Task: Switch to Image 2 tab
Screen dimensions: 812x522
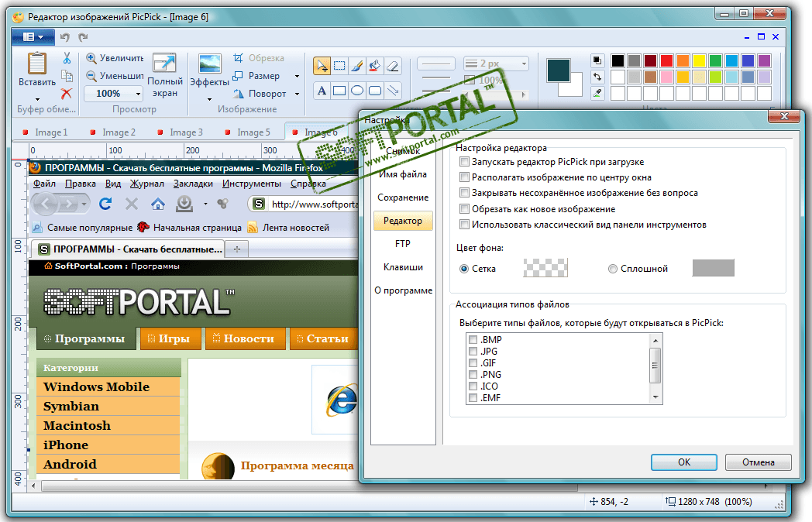Action: click(x=113, y=132)
